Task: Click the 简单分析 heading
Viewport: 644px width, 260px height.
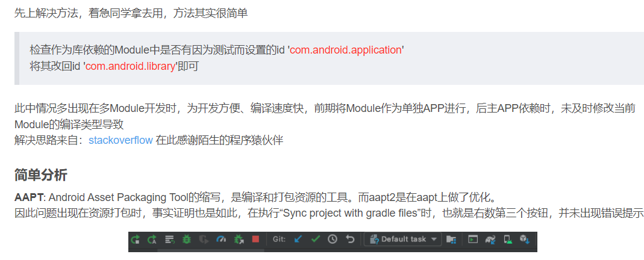Action: pyautogui.click(x=40, y=175)
